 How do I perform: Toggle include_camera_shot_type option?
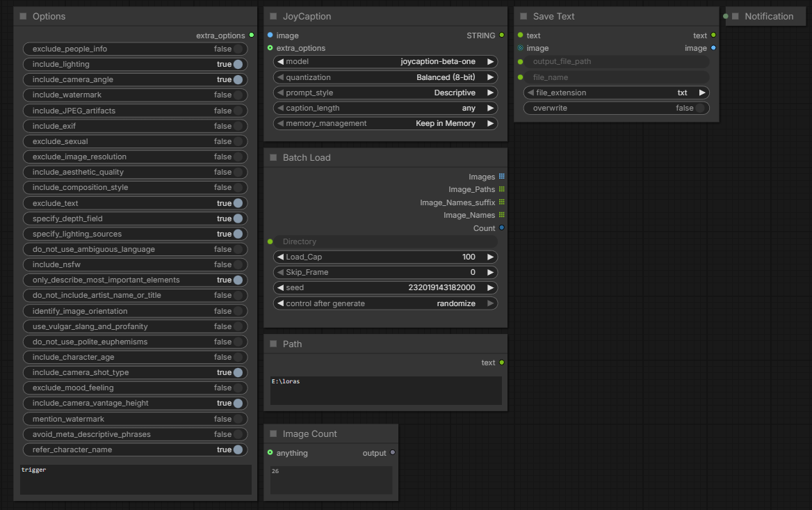click(x=135, y=372)
